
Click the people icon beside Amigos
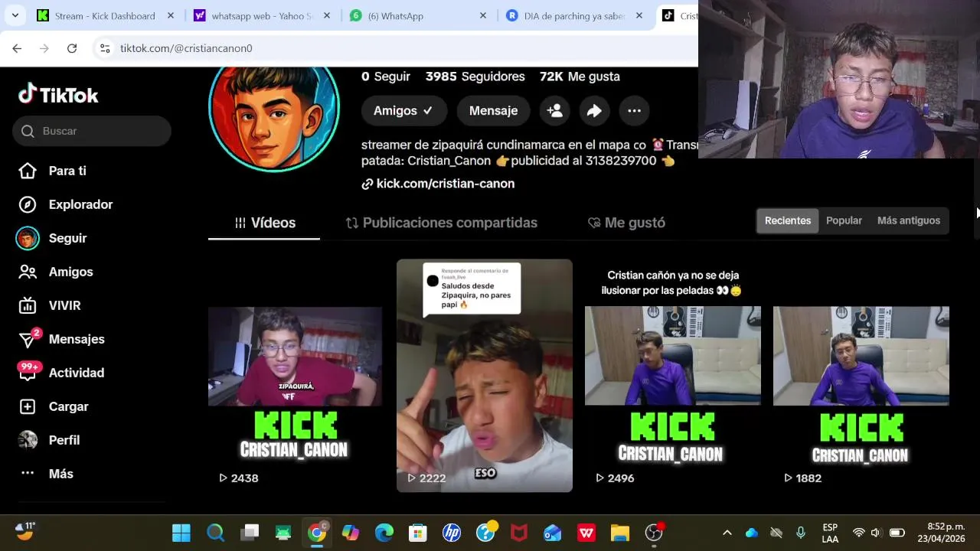[x=28, y=272]
